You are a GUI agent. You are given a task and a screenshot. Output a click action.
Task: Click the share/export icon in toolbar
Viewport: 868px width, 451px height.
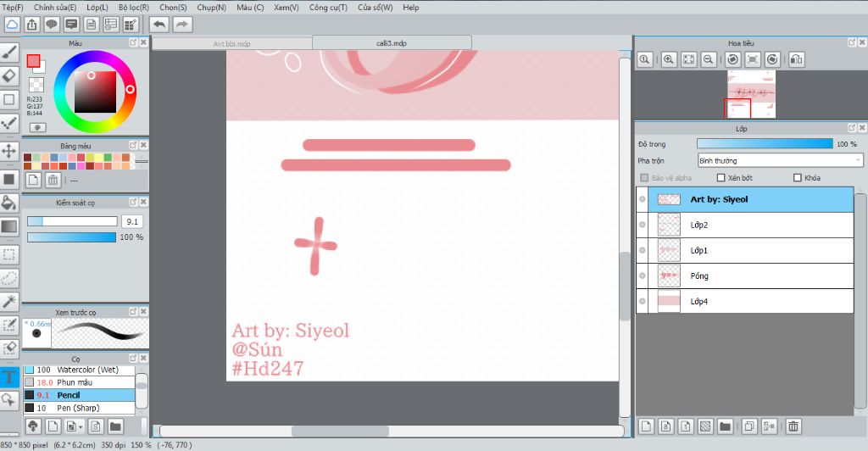(x=31, y=25)
